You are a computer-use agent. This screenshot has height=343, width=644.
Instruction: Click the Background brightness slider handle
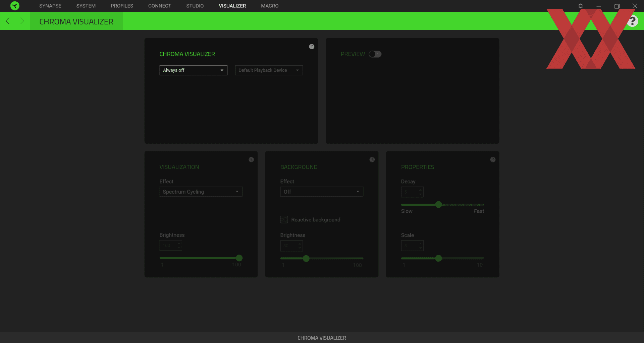pos(306,258)
